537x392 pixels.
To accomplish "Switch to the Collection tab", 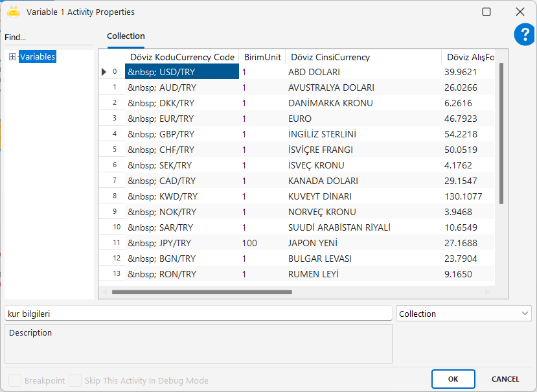I will pos(126,36).
